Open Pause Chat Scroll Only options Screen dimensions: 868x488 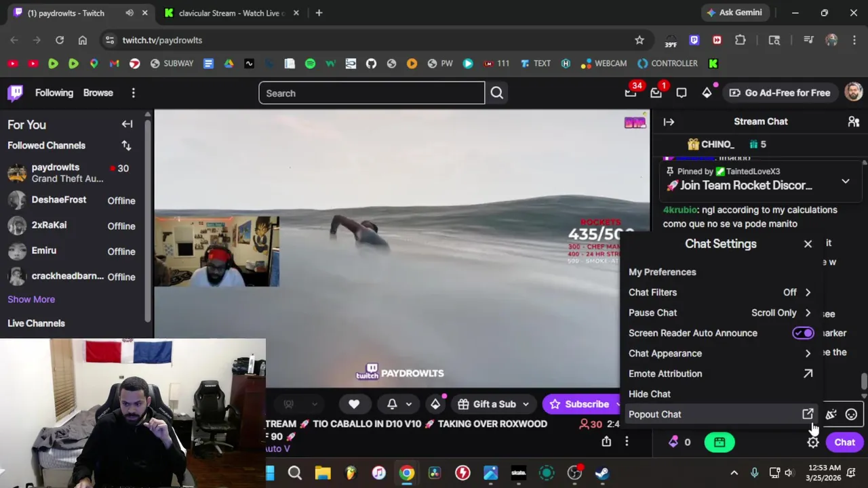(x=720, y=312)
